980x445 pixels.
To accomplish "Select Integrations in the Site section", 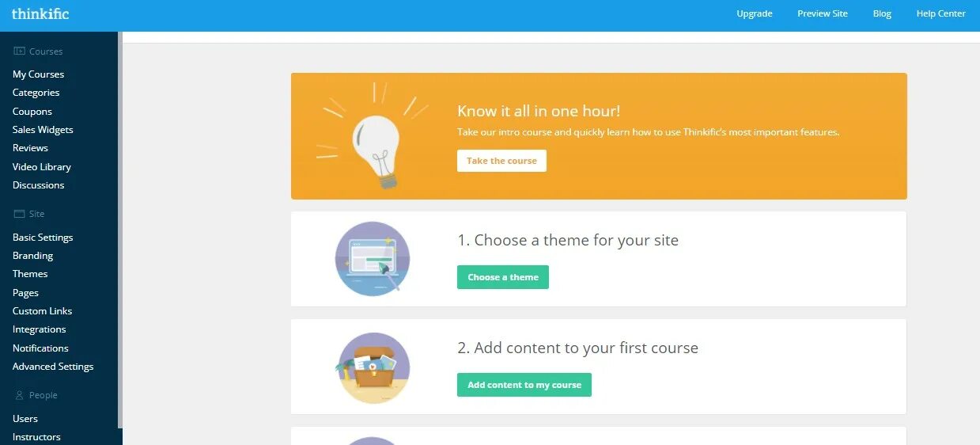I will [39, 329].
